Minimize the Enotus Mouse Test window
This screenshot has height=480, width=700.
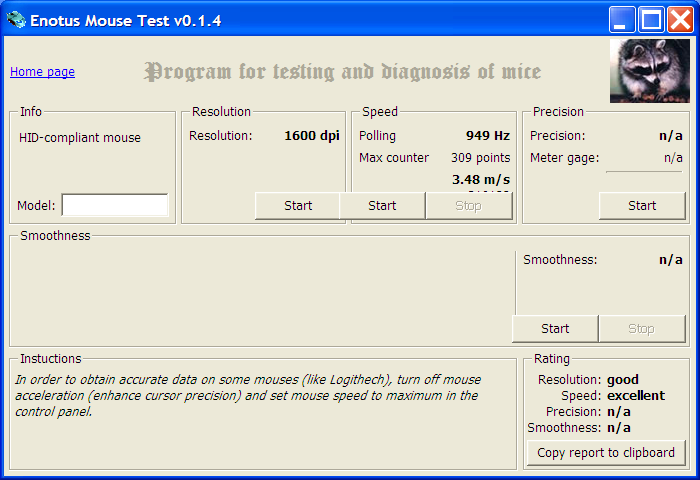pos(623,19)
